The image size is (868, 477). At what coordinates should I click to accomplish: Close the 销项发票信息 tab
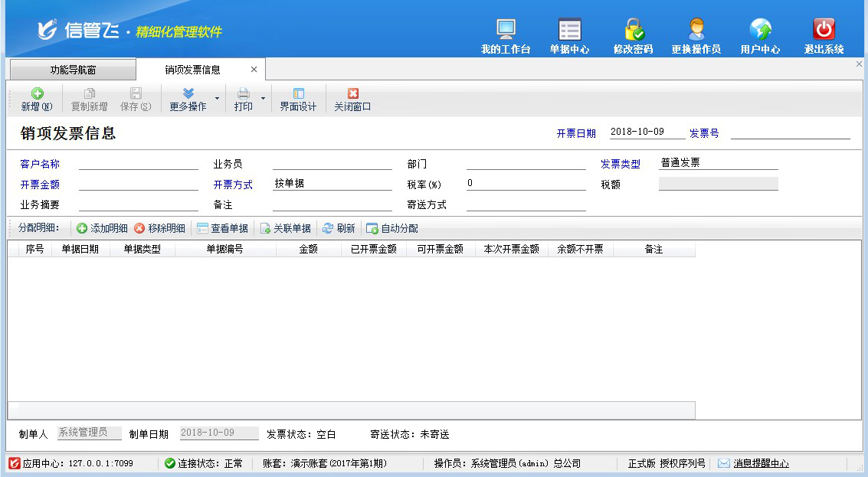click(x=254, y=70)
